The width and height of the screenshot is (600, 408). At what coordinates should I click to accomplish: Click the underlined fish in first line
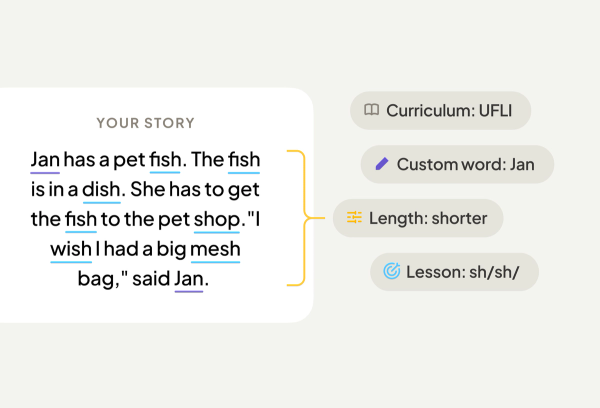(x=164, y=160)
